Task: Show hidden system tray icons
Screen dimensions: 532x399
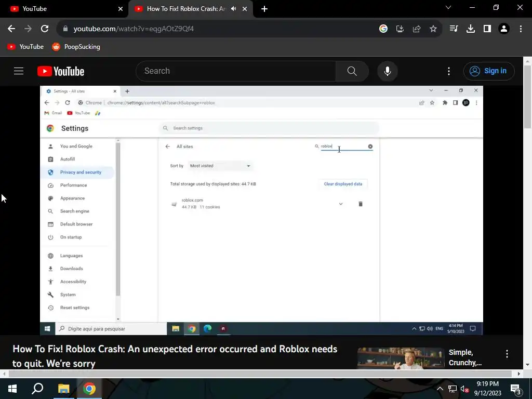Action: pyautogui.click(x=440, y=389)
